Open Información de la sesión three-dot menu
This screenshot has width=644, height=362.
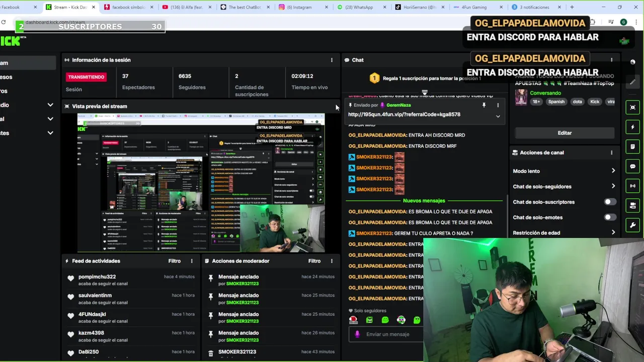(332, 60)
